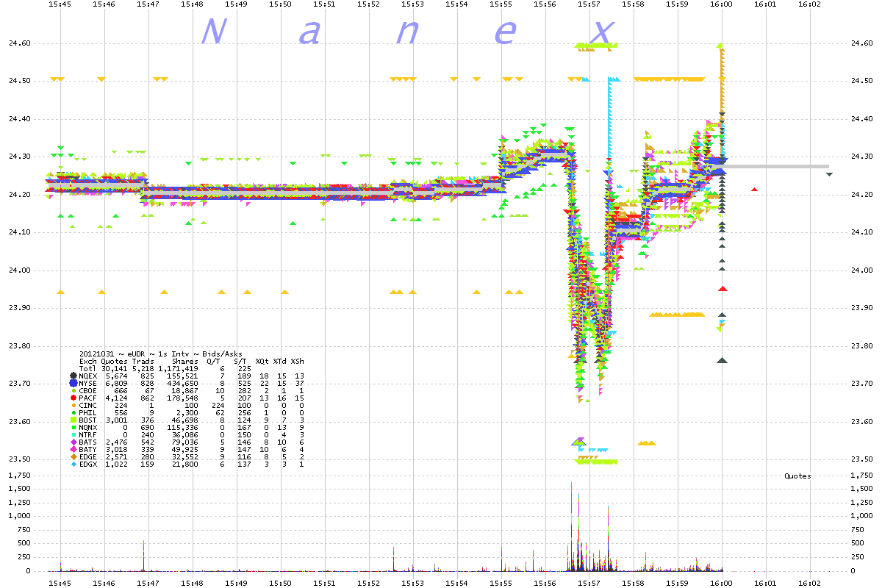Click NYSE quotes value '6,809'
Screen dimensions: 882x588
(x=117, y=383)
